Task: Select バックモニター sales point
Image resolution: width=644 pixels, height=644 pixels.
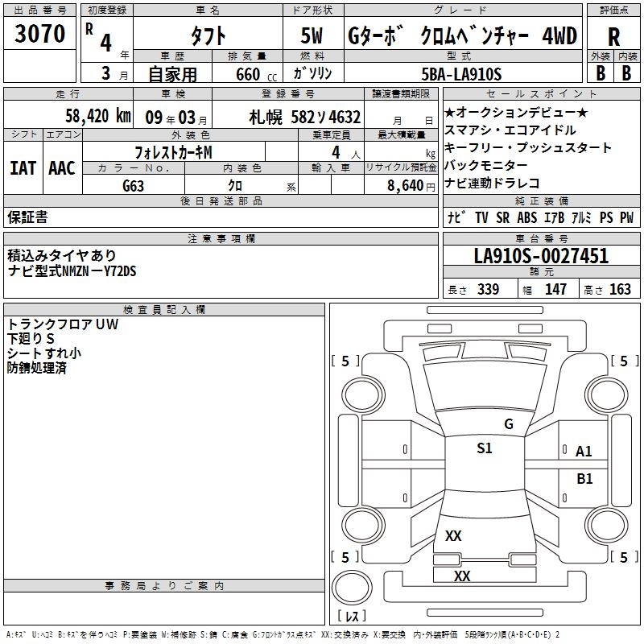Action: click(x=486, y=165)
